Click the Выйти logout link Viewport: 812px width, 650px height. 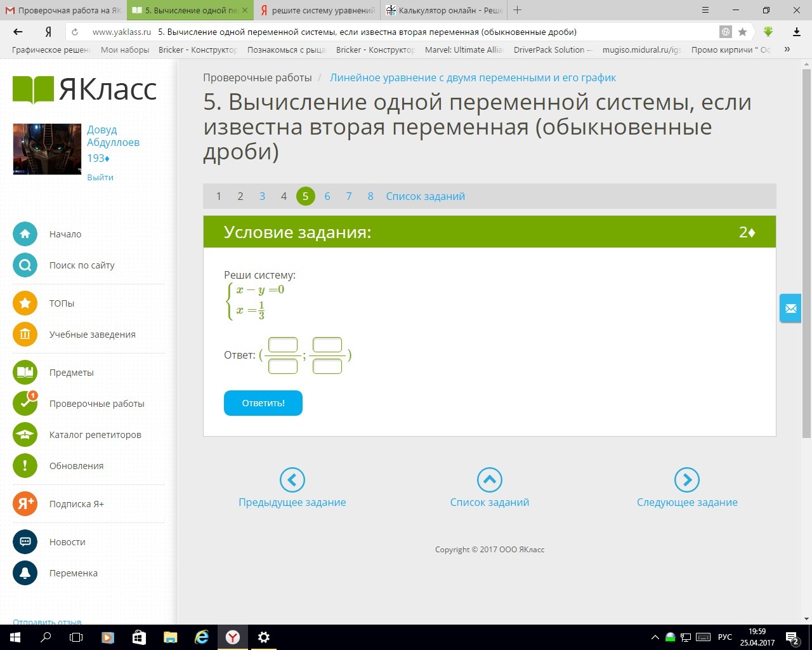coord(100,177)
